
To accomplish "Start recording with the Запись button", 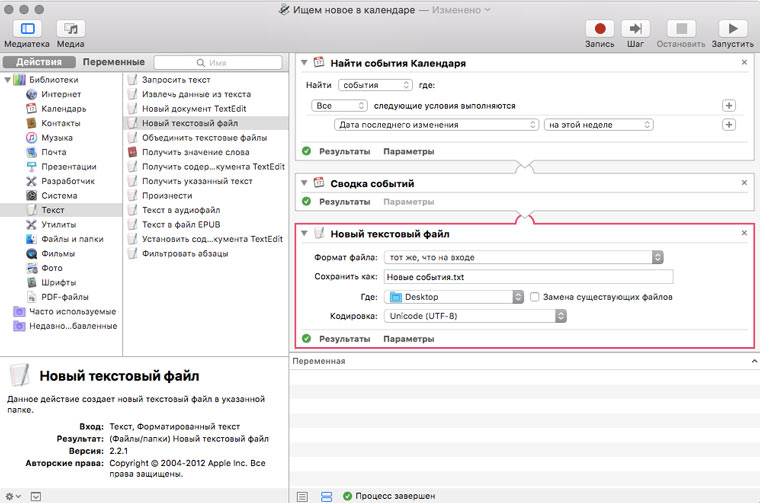I will 600,29.
